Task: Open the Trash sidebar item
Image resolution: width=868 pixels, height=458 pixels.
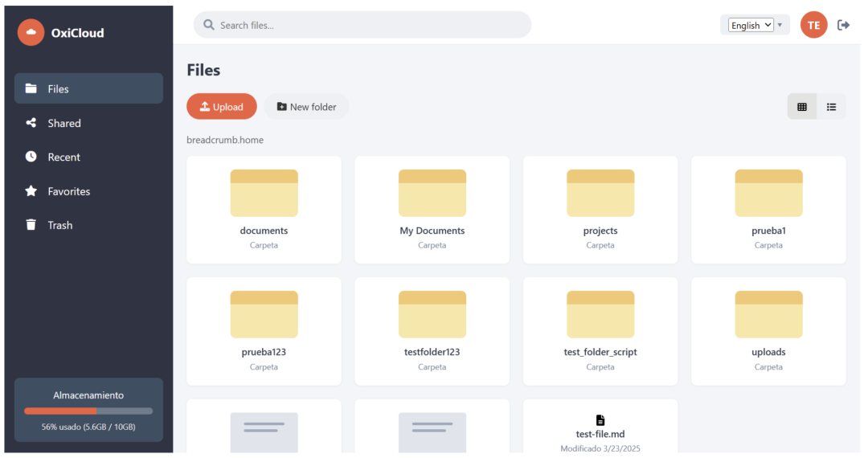Action: tap(88, 225)
